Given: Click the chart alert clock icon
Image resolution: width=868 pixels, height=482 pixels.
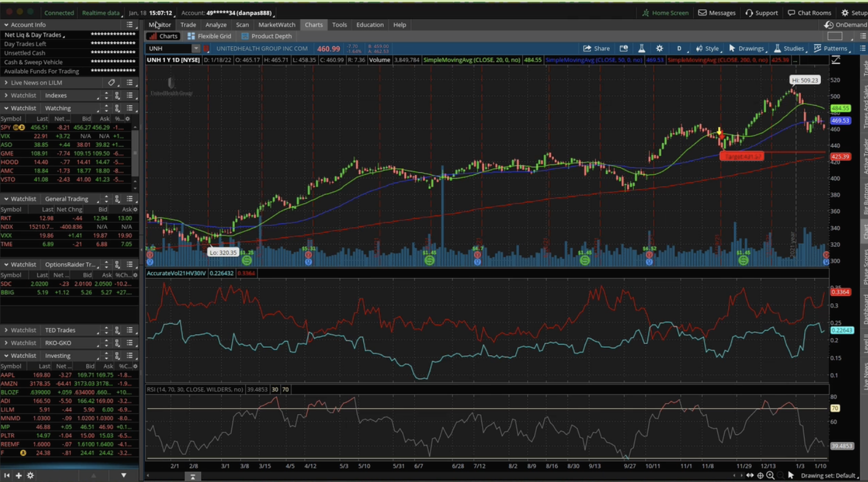Looking at the screenshot, I should 624,49.
